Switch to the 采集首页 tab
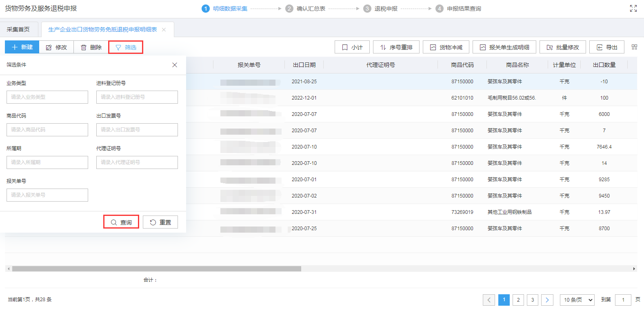The image size is (644, 311). (x=18, y=29)
